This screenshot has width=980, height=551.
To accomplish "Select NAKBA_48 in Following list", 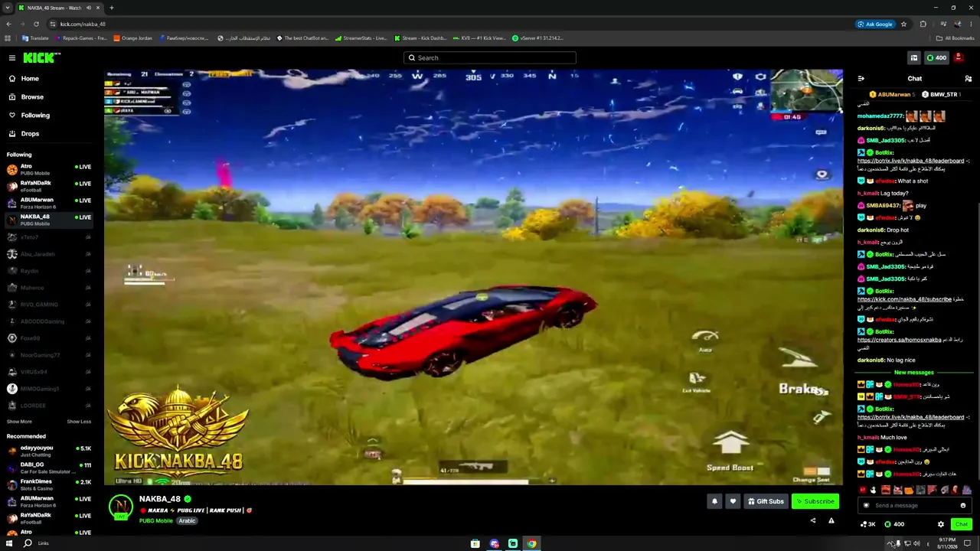I will click(x=50, y=220).
